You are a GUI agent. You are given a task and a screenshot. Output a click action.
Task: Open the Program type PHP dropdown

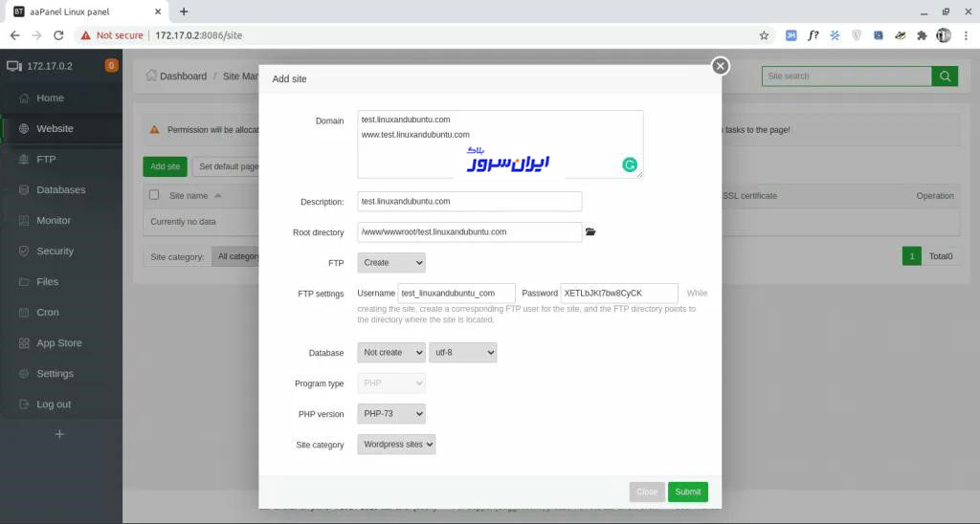tap(391, 382)
